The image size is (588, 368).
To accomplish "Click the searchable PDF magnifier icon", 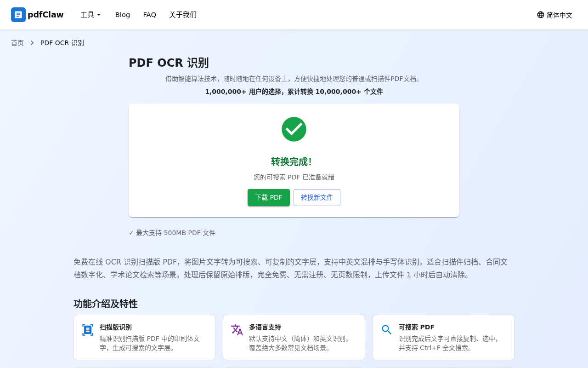I will [x=386, y=330].
